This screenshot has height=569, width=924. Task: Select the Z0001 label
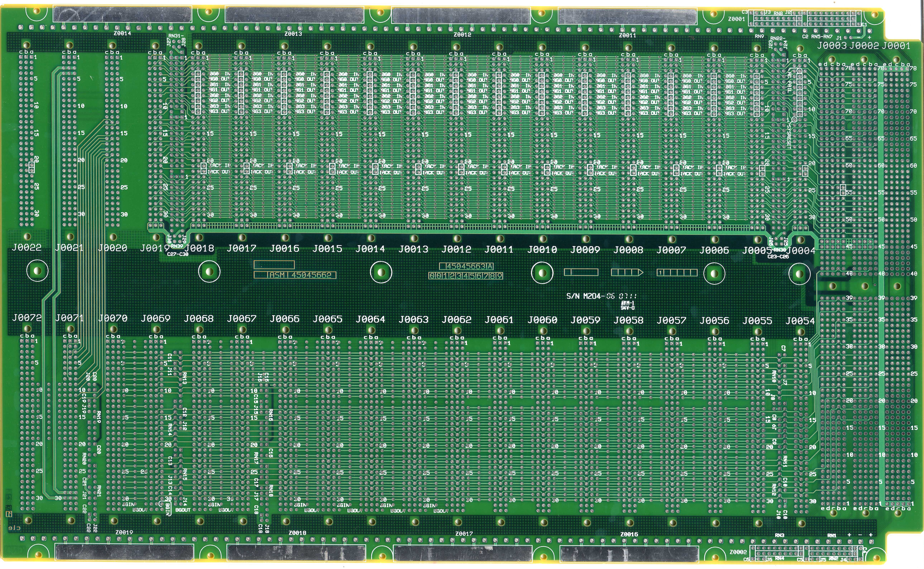point(737,19)
